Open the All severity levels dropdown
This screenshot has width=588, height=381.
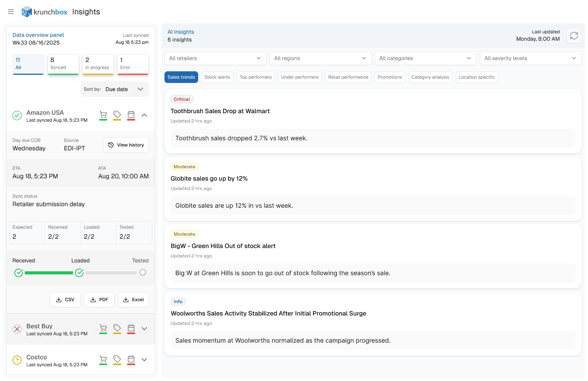click(531, 58)
